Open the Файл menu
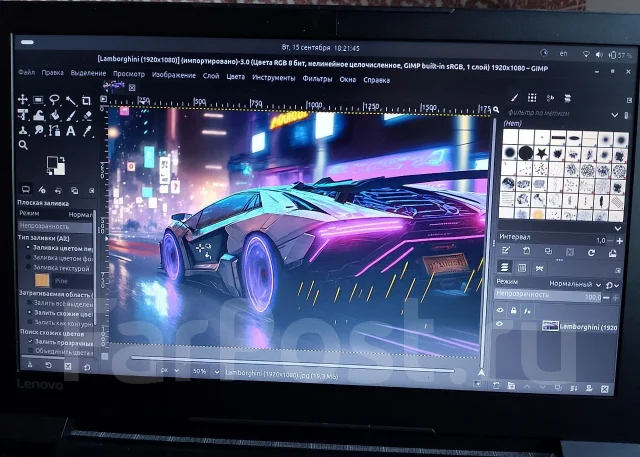640x457 pixels. 27,72
